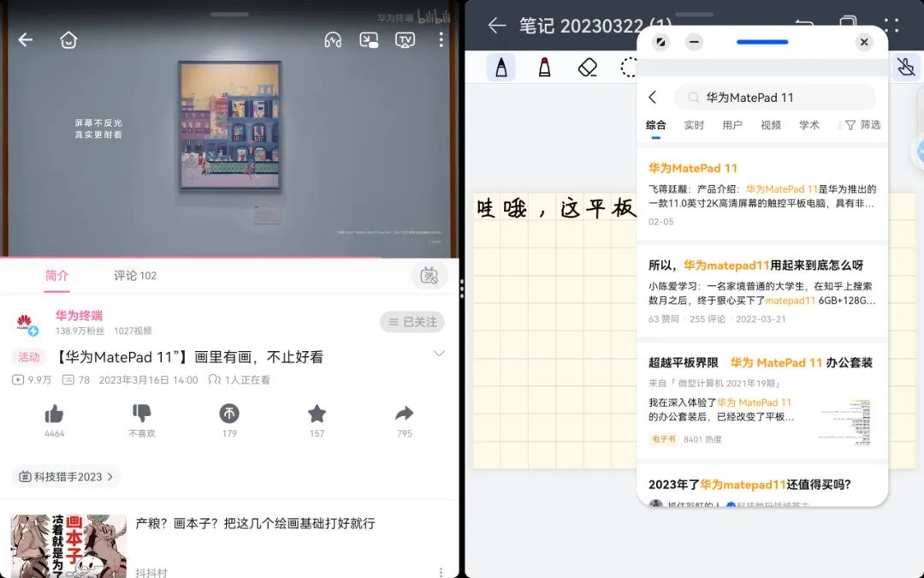Select the lasso selection tool
Viewport: 924px width, 578px height.
pos(630,67)
